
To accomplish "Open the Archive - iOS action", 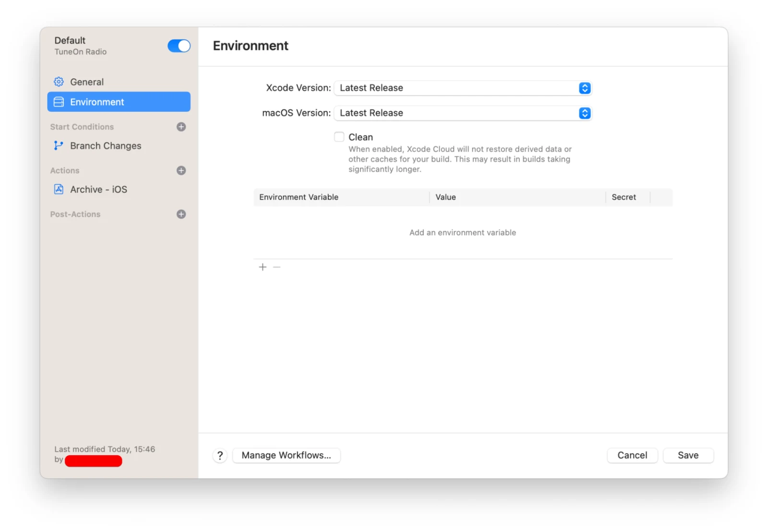I will click(119, 189).
